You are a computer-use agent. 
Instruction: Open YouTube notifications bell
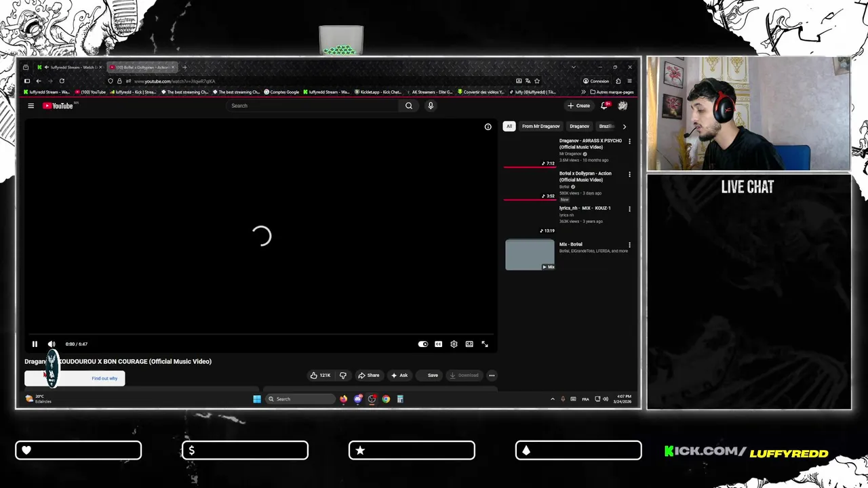coord(604,106)
